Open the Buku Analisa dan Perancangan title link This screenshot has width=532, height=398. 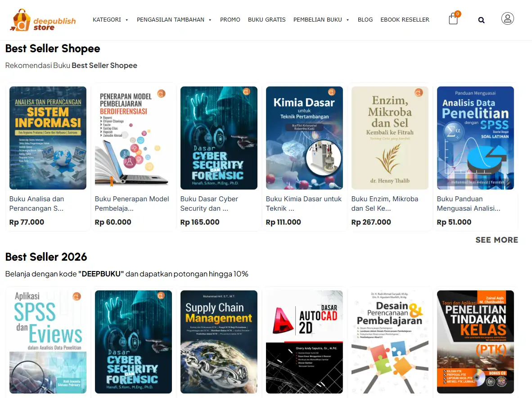coord(36,204)
